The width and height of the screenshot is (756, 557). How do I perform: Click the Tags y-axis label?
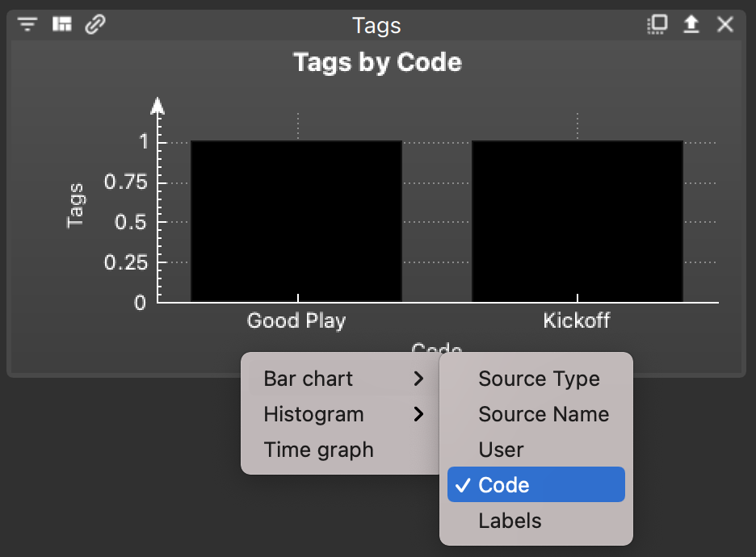tap(75, 205)
